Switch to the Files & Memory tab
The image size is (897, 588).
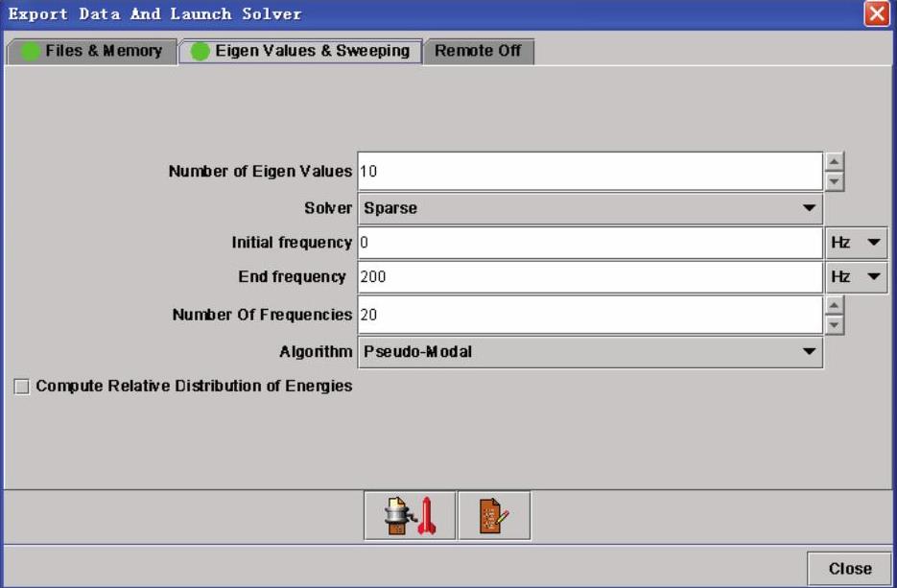pos(92,51)
